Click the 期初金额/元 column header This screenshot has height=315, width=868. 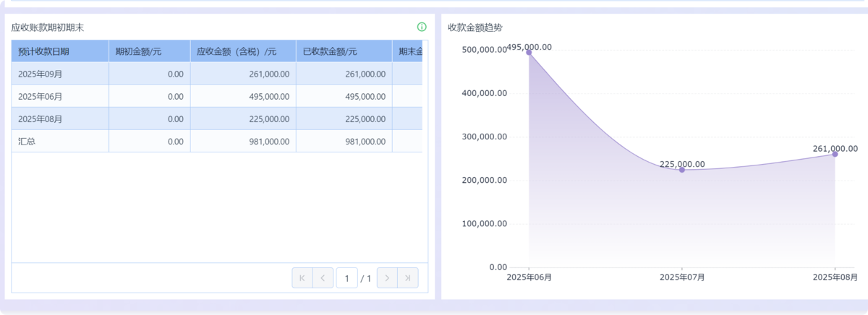click(150, 51)
